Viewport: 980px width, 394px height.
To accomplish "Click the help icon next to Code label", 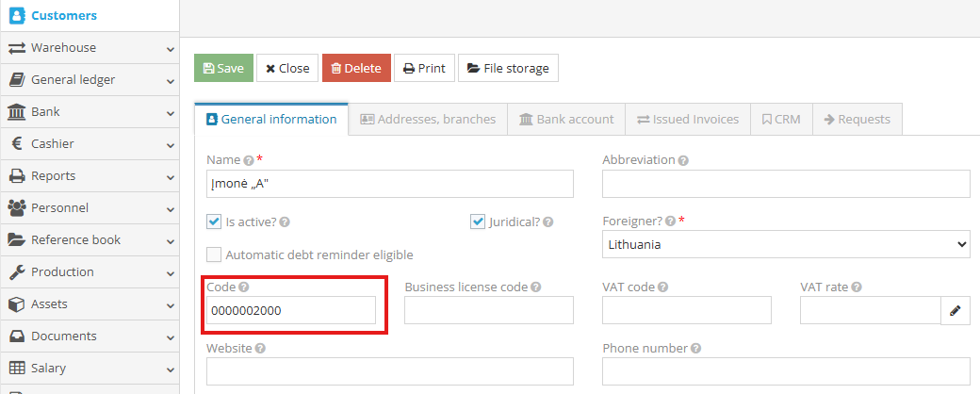I will [x=243, y=287].
